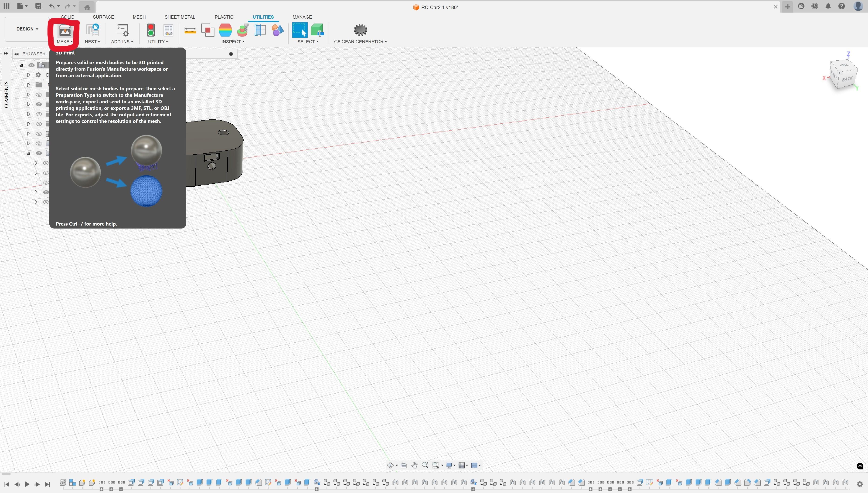Click the Look At icon
The image size is (868, 493).
coord(404,465)
